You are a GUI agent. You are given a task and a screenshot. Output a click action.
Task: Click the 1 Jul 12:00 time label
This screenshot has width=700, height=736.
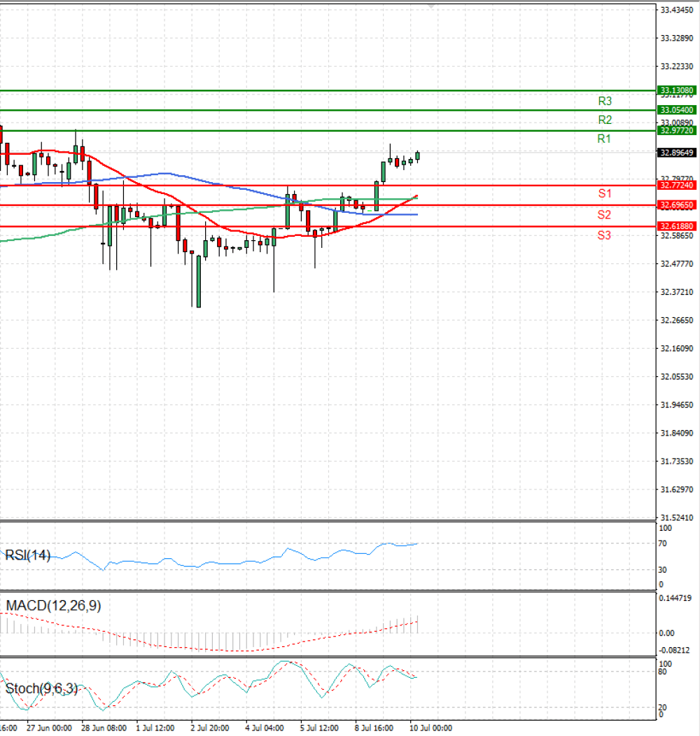[x=155, y=728]
